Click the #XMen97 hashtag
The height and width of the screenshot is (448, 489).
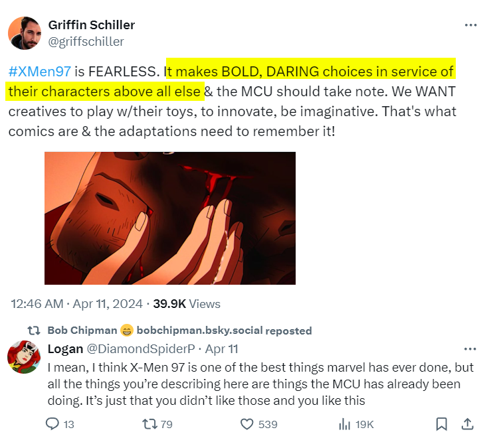(x=40, y=72)
